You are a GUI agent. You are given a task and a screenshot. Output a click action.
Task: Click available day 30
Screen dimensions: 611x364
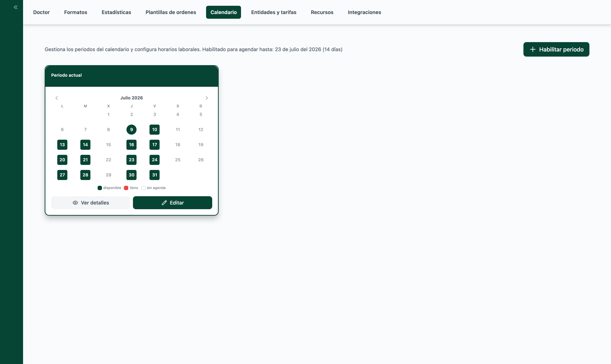131,175
